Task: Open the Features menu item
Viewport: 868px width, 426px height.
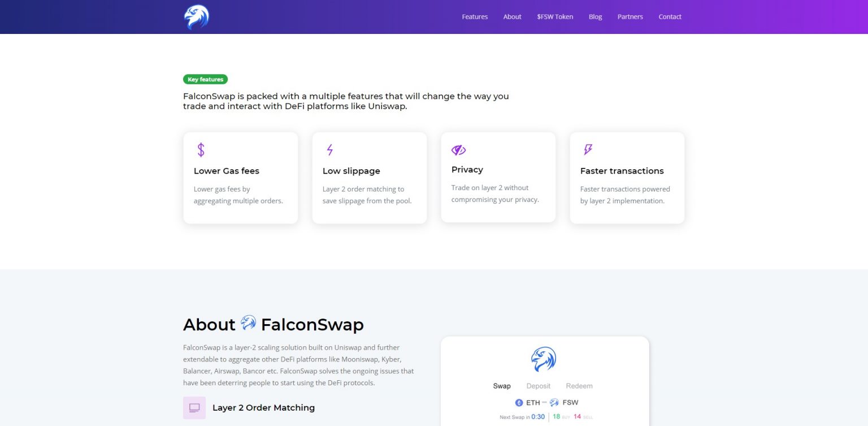Action: 474,16
